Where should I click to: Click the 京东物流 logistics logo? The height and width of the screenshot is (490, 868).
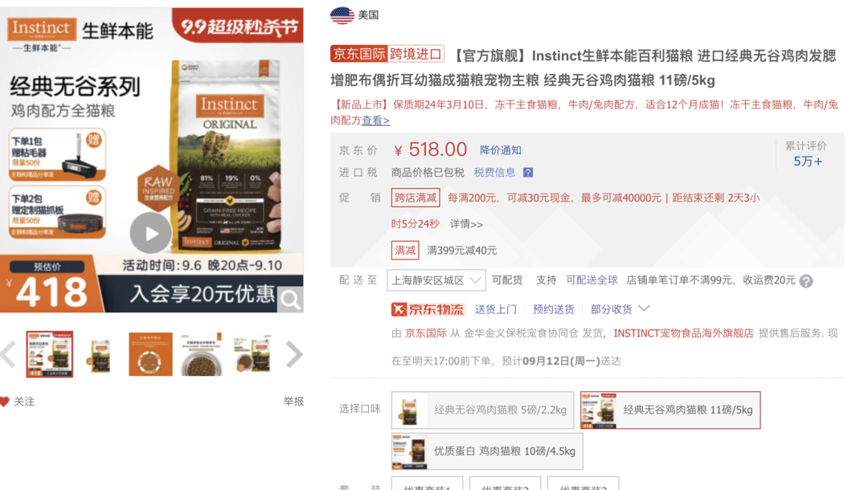pos(428,309)
